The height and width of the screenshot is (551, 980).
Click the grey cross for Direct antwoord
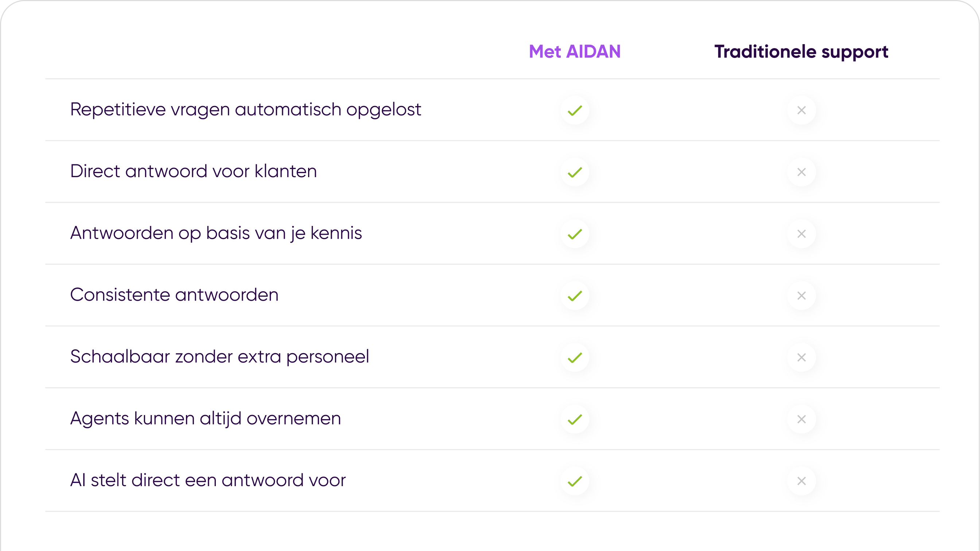(x=802, y=172)
